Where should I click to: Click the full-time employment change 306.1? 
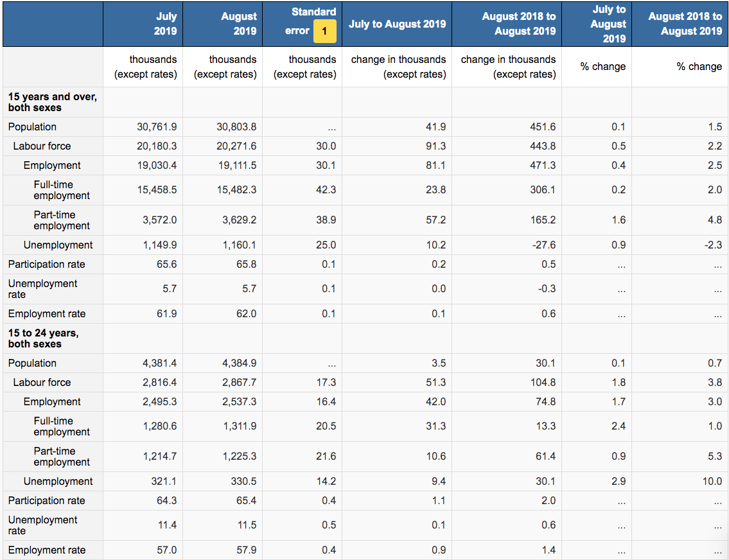click(543, 189)
